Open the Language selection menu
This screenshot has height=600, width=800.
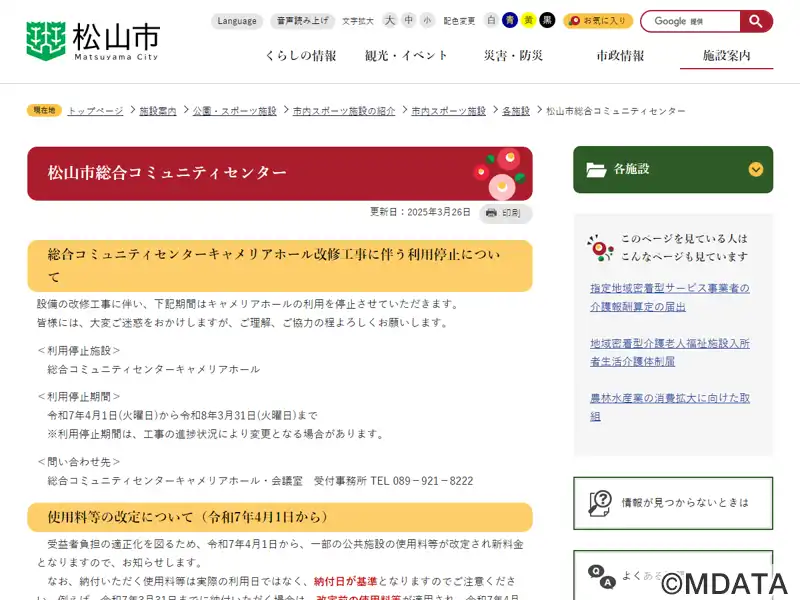237,21
